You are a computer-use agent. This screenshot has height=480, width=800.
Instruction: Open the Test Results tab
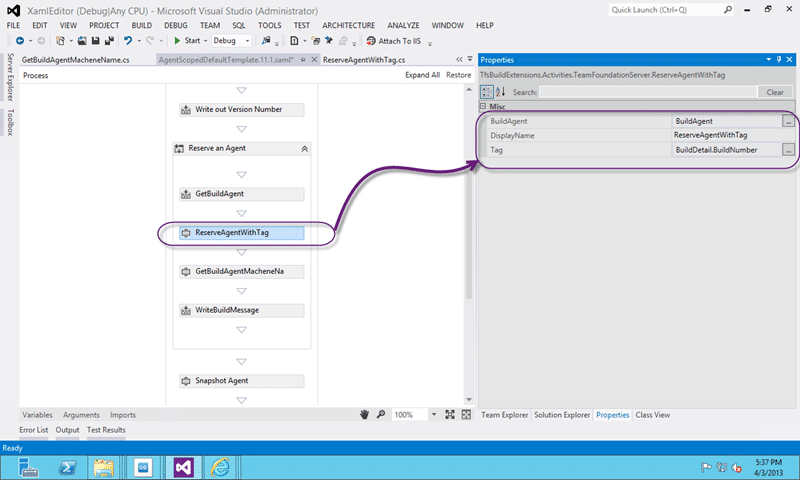(106, 430)
